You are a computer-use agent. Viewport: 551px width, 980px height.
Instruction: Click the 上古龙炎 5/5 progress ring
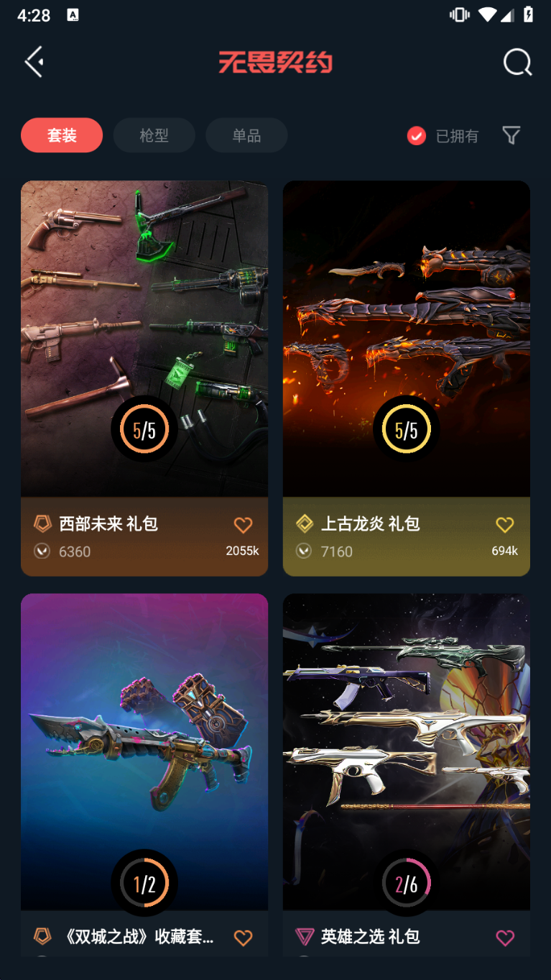[407, 430]
